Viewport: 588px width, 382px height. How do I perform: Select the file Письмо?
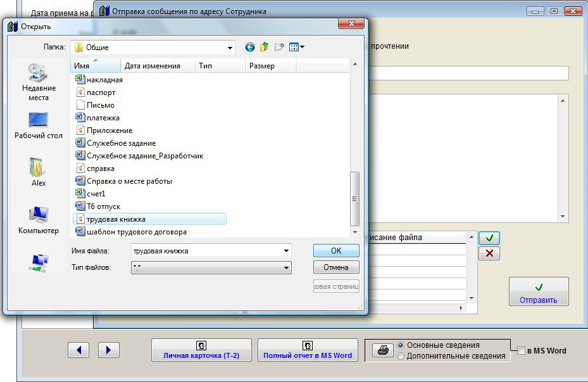pos(95,105)
